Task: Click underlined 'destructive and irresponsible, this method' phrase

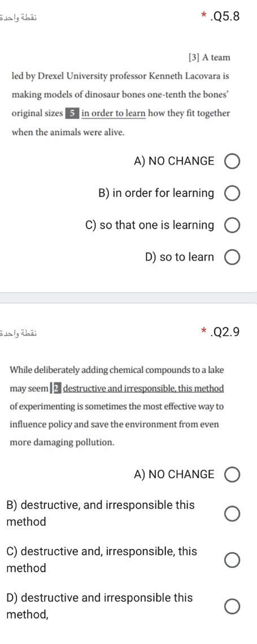Action: (143, 389)
